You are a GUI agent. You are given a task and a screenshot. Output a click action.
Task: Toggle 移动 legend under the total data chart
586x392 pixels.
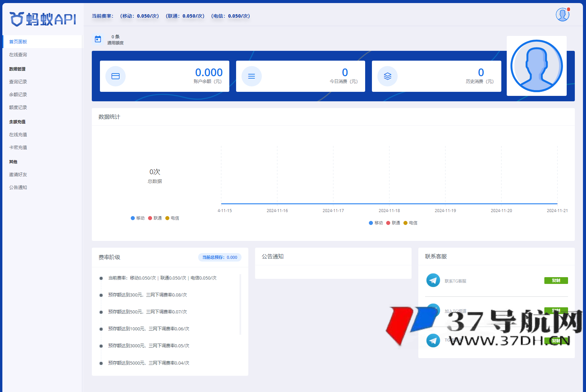click(138, 218)
